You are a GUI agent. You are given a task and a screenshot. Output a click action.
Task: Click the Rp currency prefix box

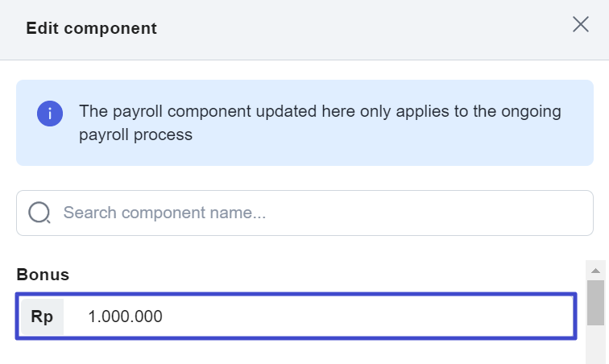42,316
